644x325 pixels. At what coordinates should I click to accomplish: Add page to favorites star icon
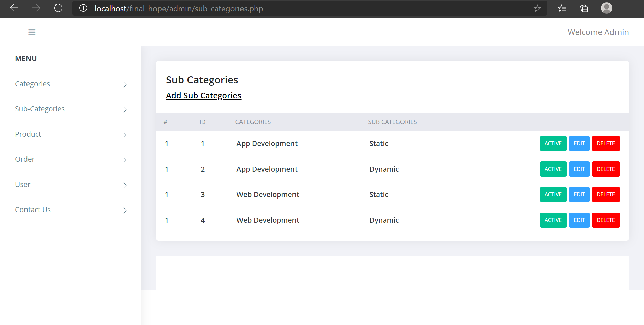537,8
